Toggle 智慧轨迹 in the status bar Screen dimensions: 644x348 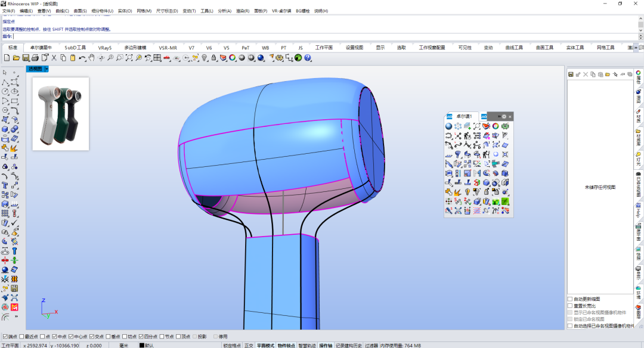[307, 346]
